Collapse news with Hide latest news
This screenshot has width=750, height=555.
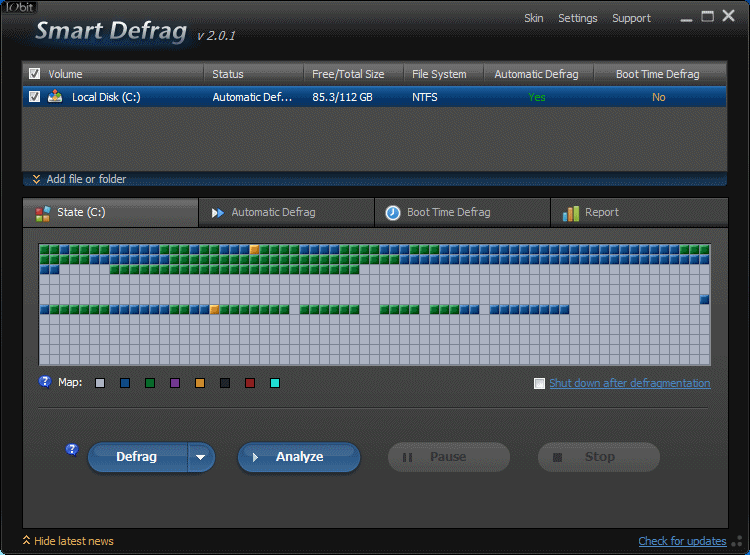(68, 541)
